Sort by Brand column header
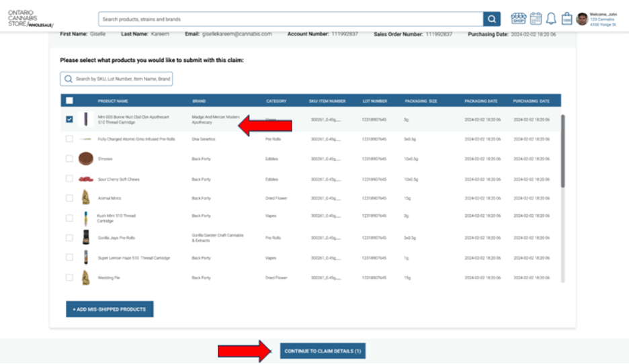This screenshot has width=629, height=364. tap(199, 101)
